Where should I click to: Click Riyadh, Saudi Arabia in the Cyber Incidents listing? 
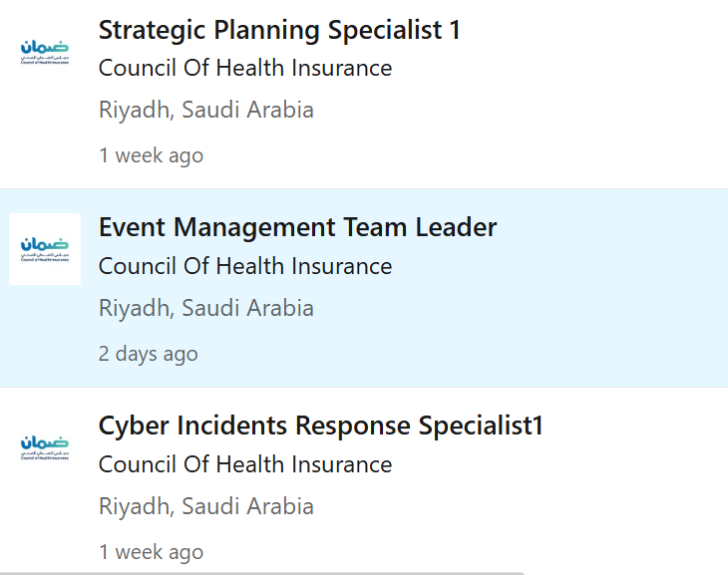[206, 506]
